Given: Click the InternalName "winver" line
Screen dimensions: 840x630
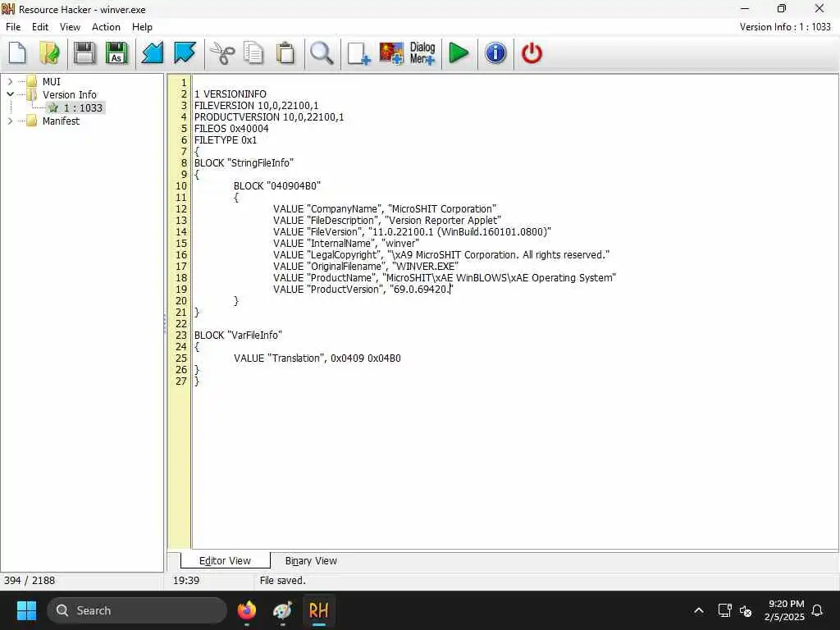Looking at the screenshot, I should (x=346, y=243).
